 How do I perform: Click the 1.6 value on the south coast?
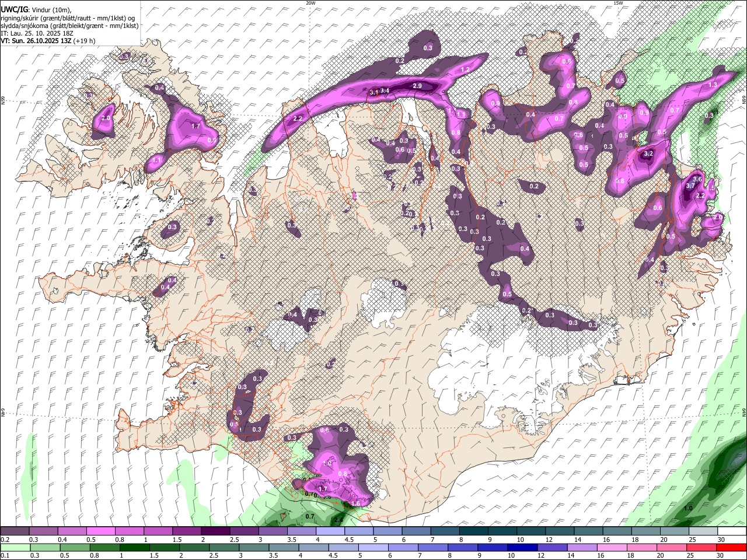click(355, 503)
